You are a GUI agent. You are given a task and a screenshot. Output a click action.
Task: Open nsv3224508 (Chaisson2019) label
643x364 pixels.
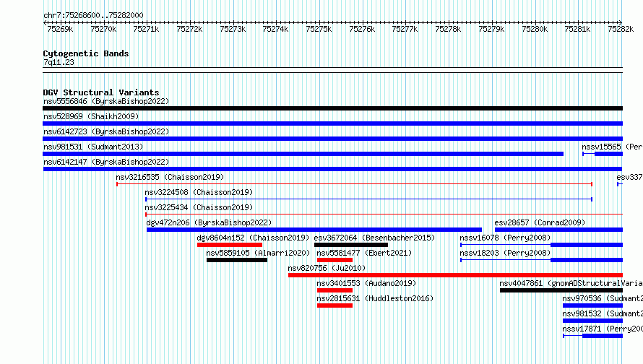199,192
